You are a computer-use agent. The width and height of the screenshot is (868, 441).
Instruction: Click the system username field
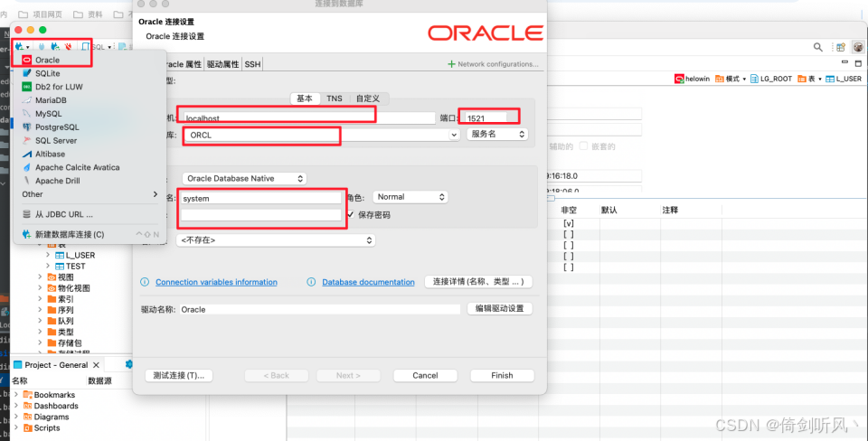(261, 198)
